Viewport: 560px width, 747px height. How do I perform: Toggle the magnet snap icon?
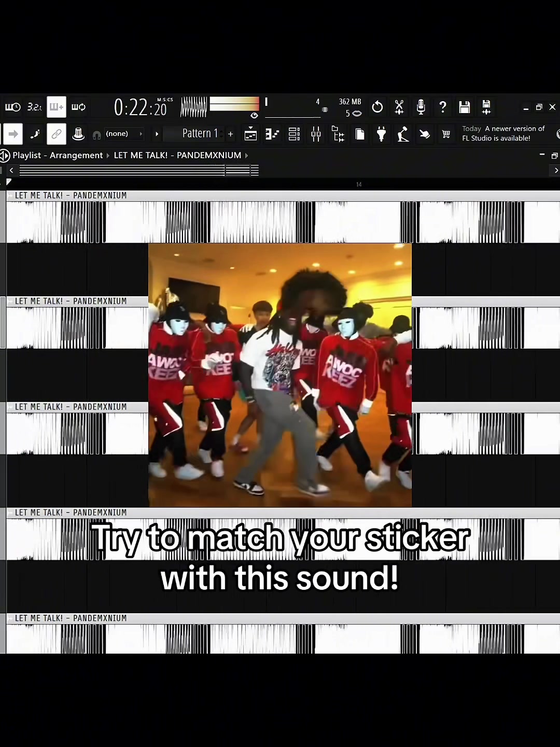pyautogui.click(x=96, y=135)
